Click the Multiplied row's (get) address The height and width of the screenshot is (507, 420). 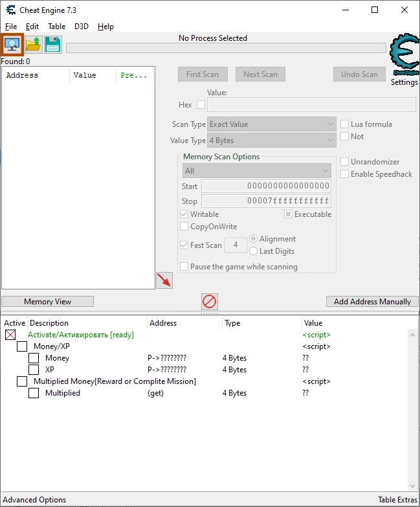pyautogui.click(x=156, y=393)
